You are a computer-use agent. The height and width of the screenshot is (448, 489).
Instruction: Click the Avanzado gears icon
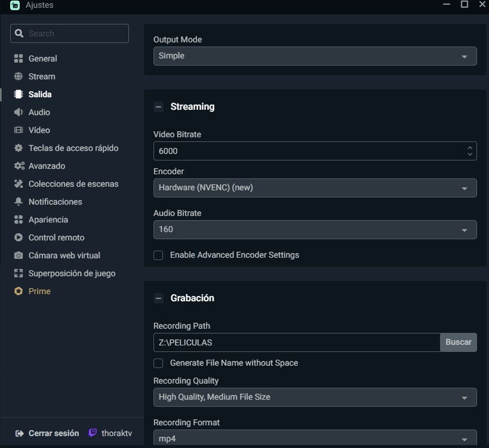[19, 166]
